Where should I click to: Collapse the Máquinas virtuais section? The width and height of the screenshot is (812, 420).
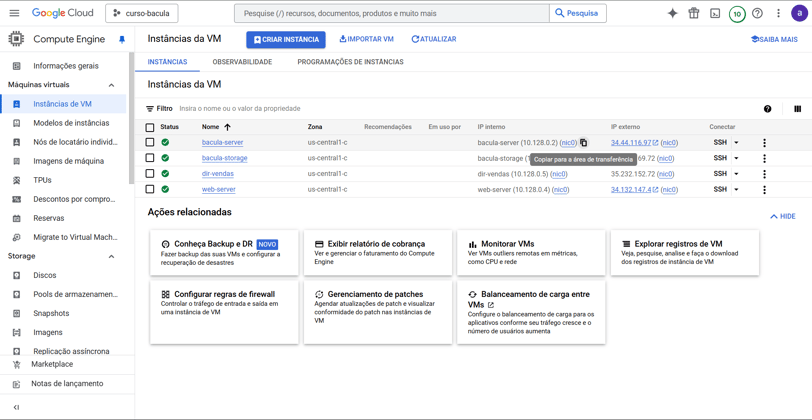(111, 85)
